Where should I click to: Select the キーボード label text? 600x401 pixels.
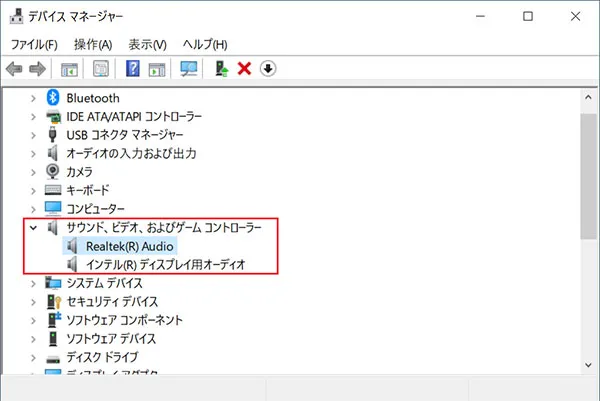pos(88,190)
